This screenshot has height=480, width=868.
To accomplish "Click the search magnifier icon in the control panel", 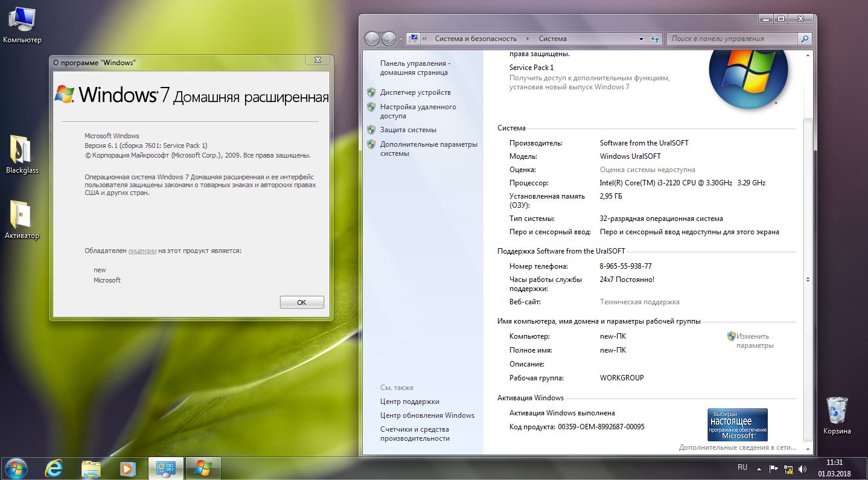I will tap(804, 39).
